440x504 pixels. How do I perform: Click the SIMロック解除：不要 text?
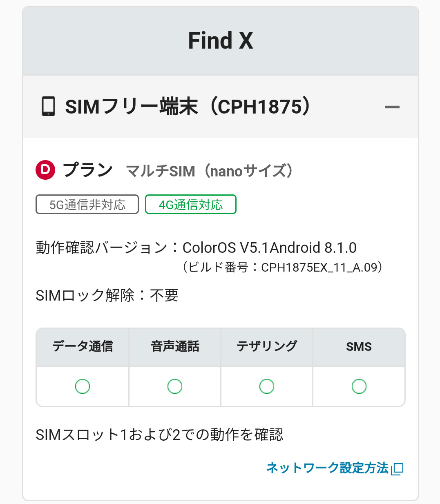(x=107, y=295)
